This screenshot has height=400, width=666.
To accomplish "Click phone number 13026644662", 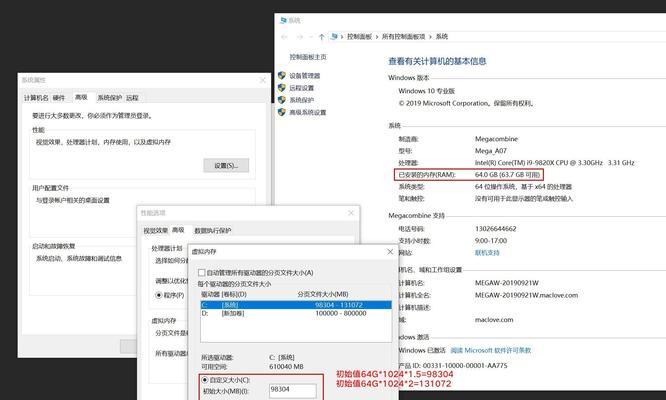I will point(495,228).
